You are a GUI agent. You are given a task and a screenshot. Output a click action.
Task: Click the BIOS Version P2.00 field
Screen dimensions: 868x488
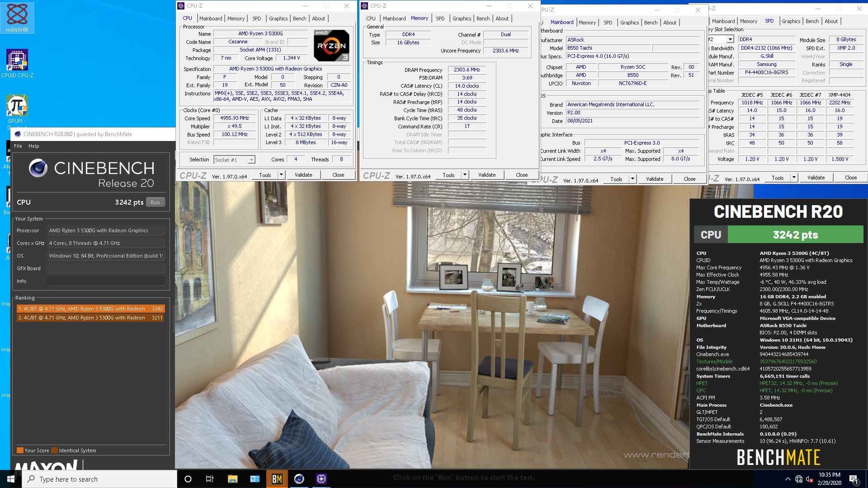coord(632,113)
